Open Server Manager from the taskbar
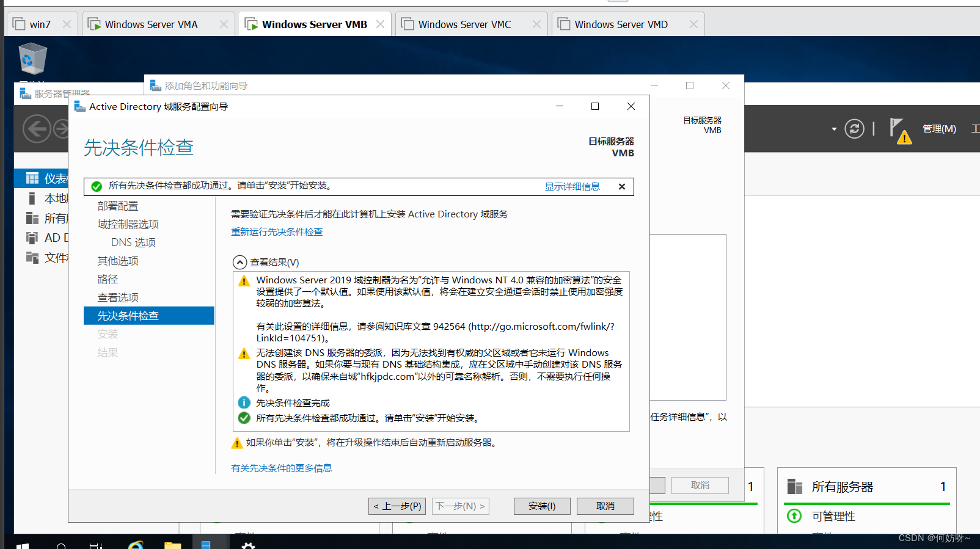Viewport: 980px width, 549px height. pos(206,544)
